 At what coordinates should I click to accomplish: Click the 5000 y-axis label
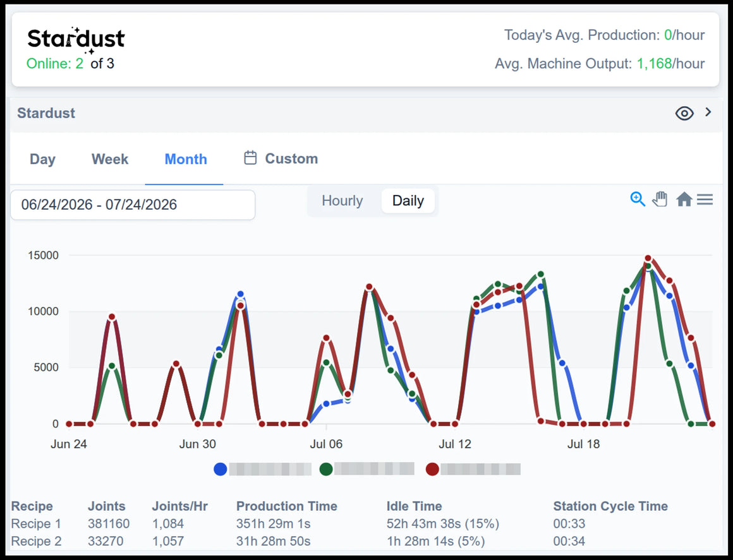click(45, 367)
